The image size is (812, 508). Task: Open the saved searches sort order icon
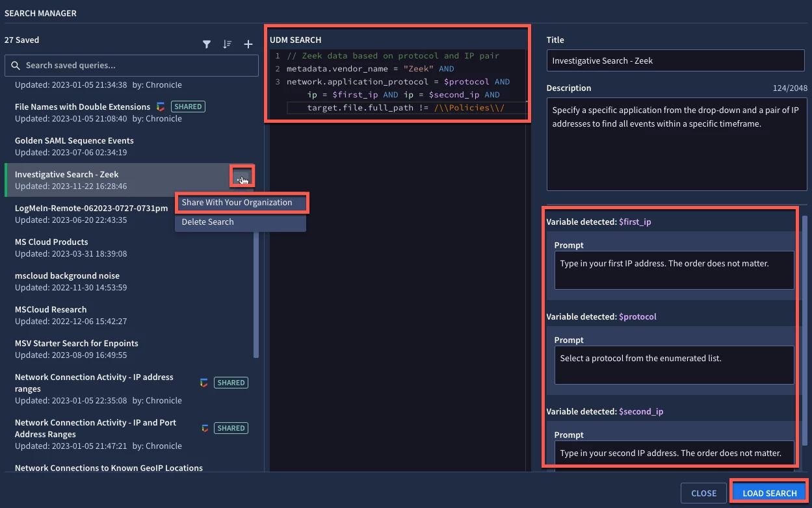[x=227, y=44]
